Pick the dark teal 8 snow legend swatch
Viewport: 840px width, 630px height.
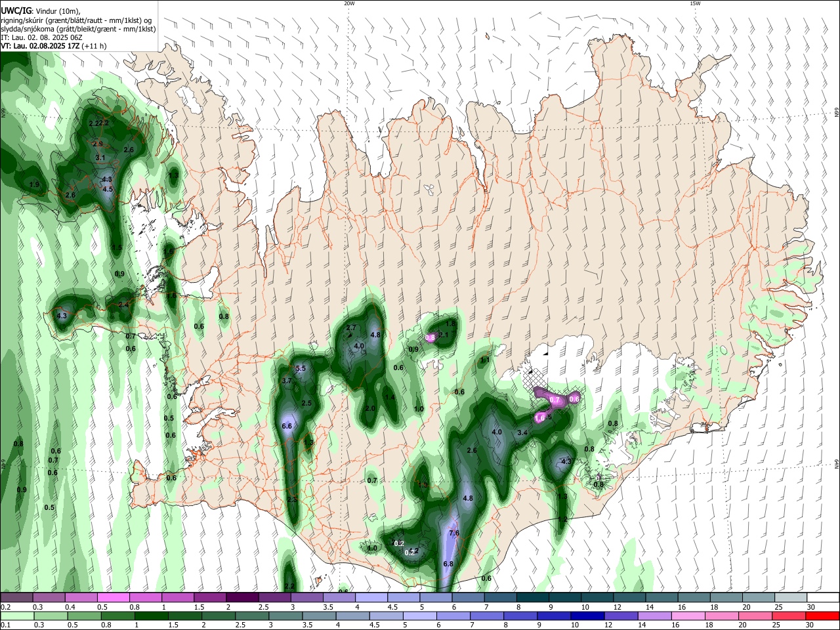(x=532, y=598)
